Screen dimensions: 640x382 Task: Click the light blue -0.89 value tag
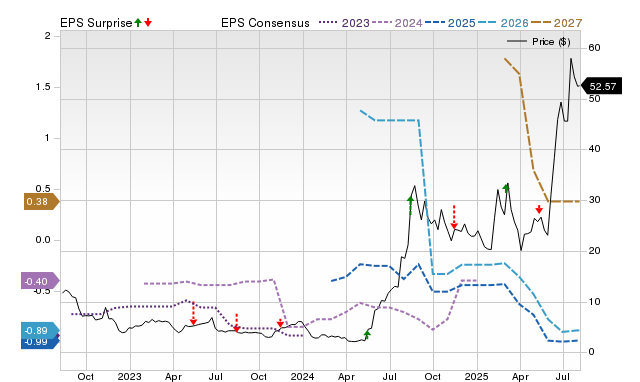40,331
